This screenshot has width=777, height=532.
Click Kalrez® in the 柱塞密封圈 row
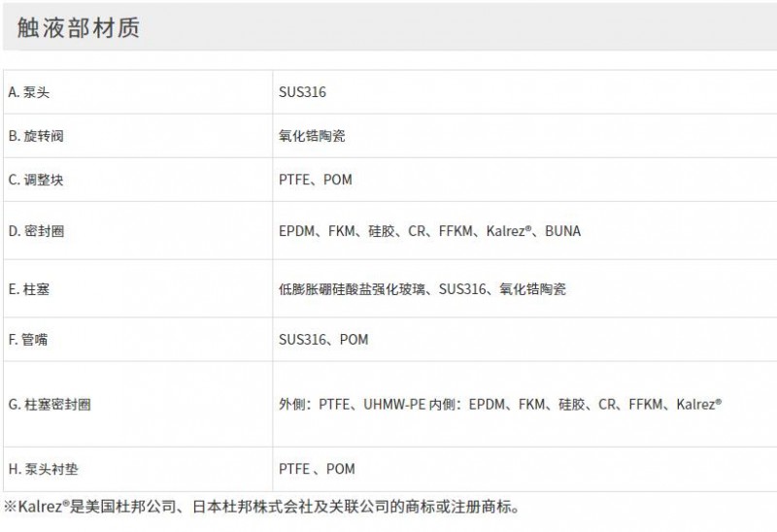699,405
